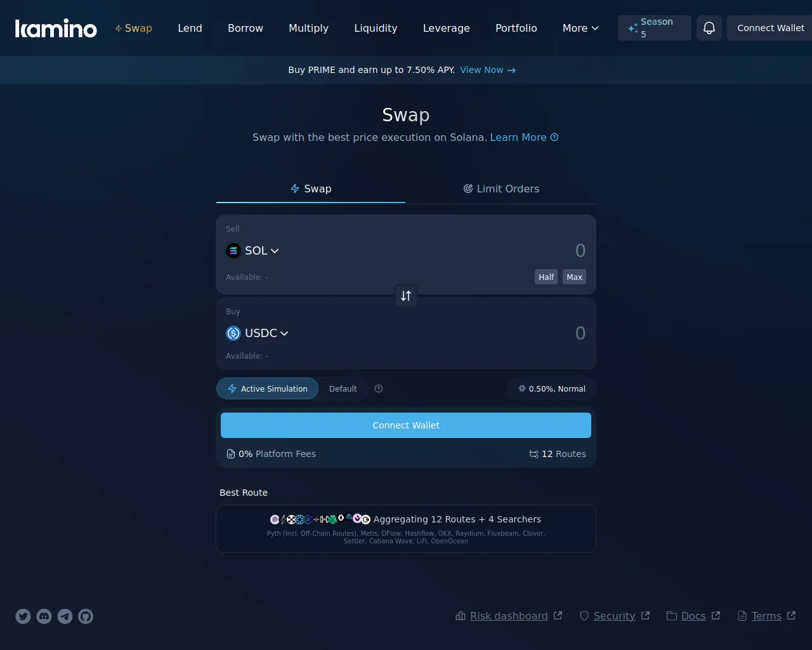This screenshot has width=812, height=650.
Task: Open the Risk dashboard link
Action: [509, 616]
